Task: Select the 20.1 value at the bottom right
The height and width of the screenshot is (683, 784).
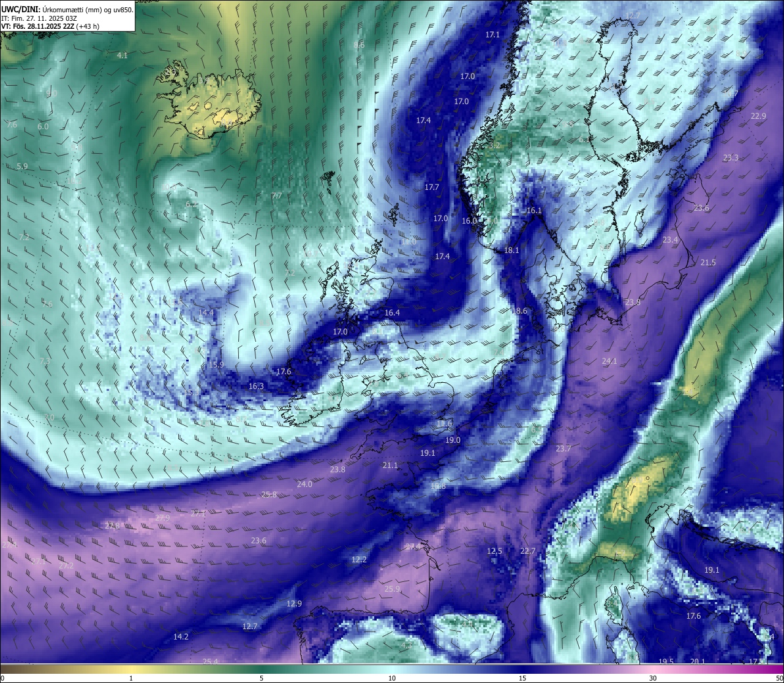Action: [x=698, y=662]
